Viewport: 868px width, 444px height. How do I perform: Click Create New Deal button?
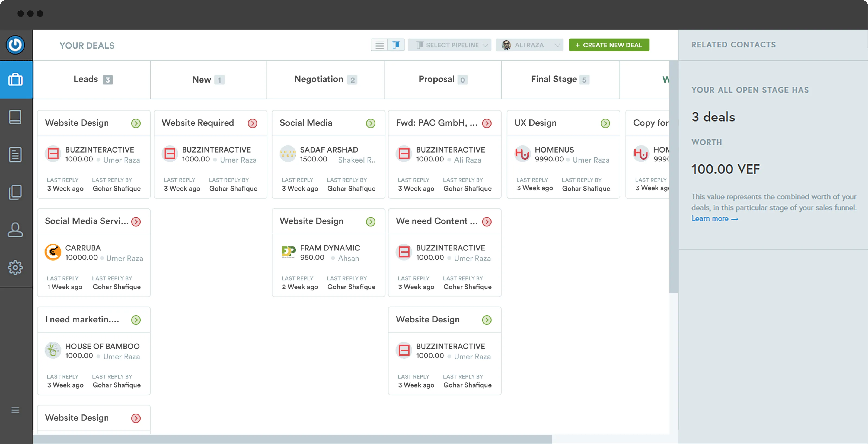(609, 45)
